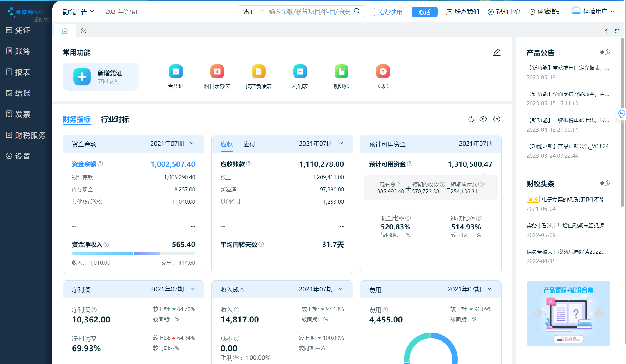Edit common functions with the pencil icon
626x364 pixels.
pyautogui.click(x=497, y=52)
